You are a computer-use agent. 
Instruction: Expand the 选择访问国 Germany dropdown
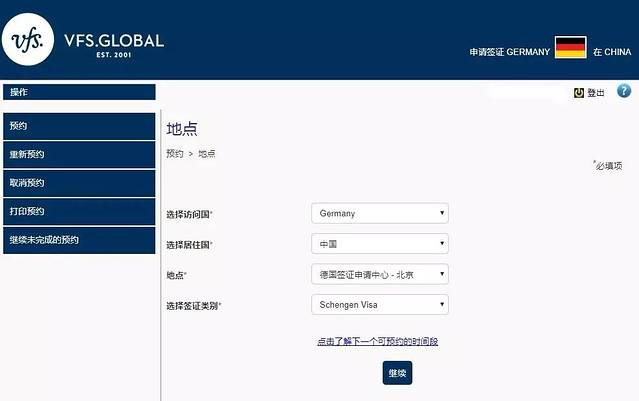[x=379, y=213]
